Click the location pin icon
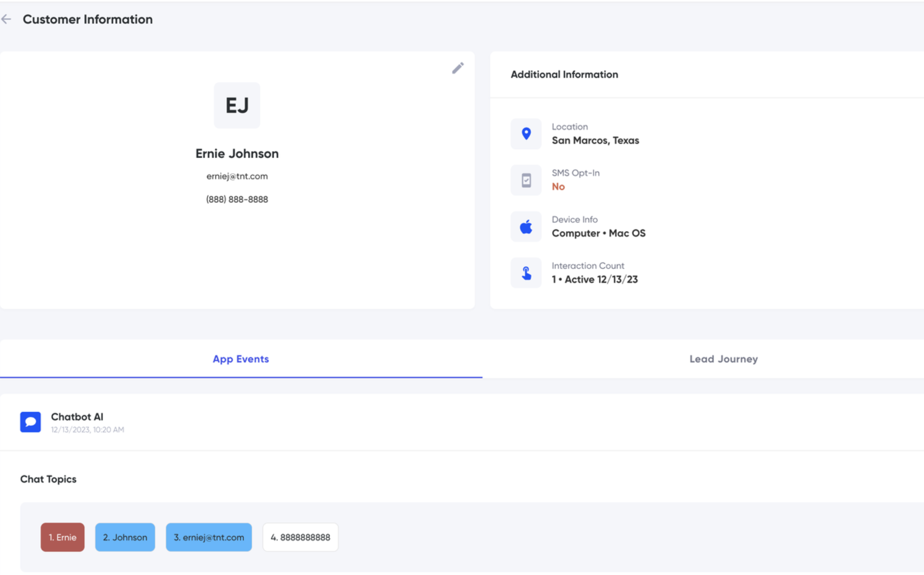The width and height of the screenshot is (924, 575). coord(526,134)
